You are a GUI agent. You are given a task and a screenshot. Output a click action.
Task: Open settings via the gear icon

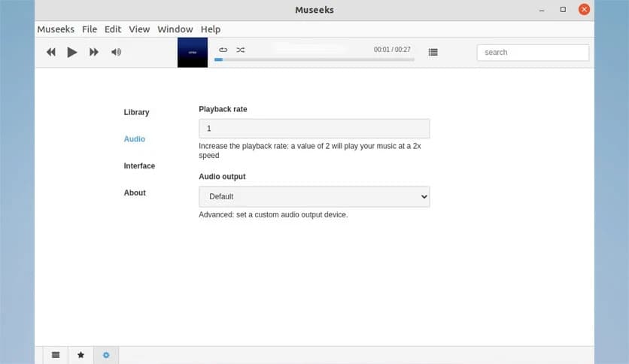[x=106, y=355]
